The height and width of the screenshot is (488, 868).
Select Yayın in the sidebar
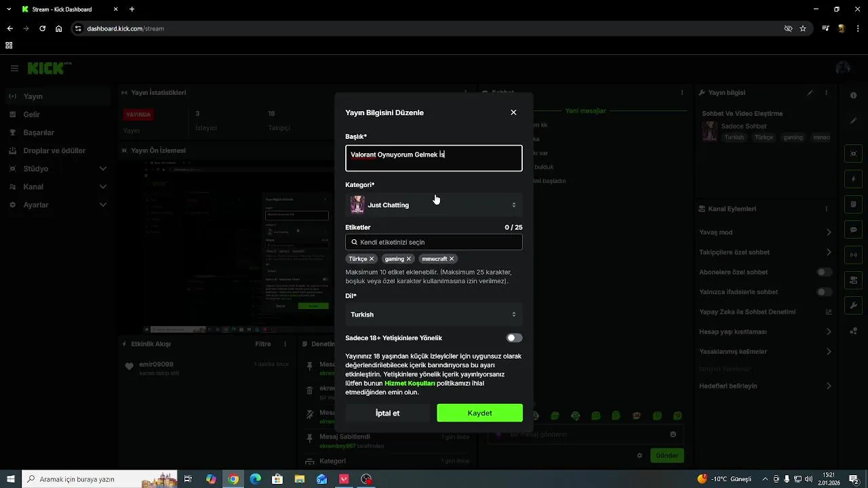tap(57, 96)
